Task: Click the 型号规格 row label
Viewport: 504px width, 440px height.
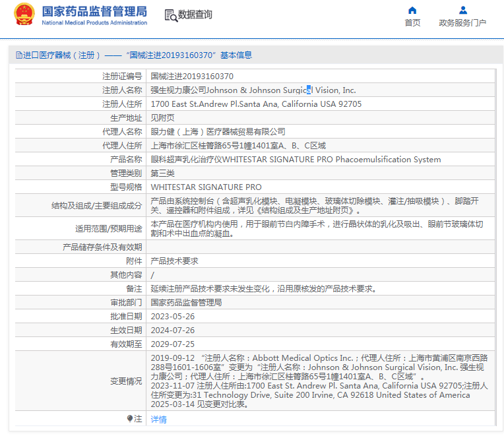Action: click(126, 187)
